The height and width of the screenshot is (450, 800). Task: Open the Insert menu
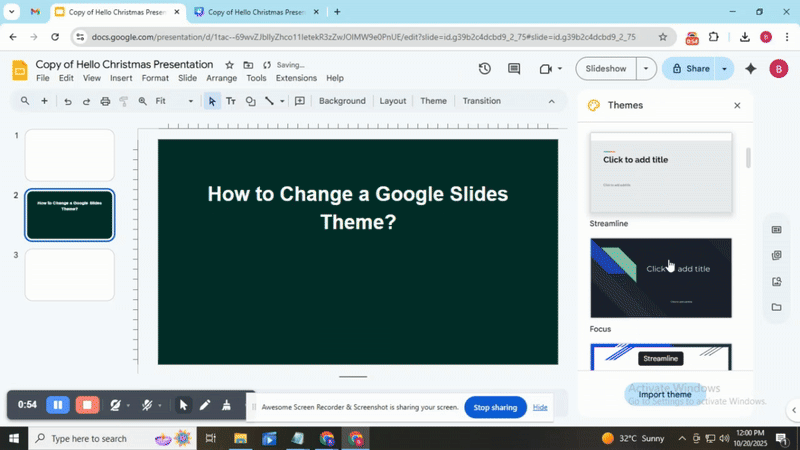121,78
